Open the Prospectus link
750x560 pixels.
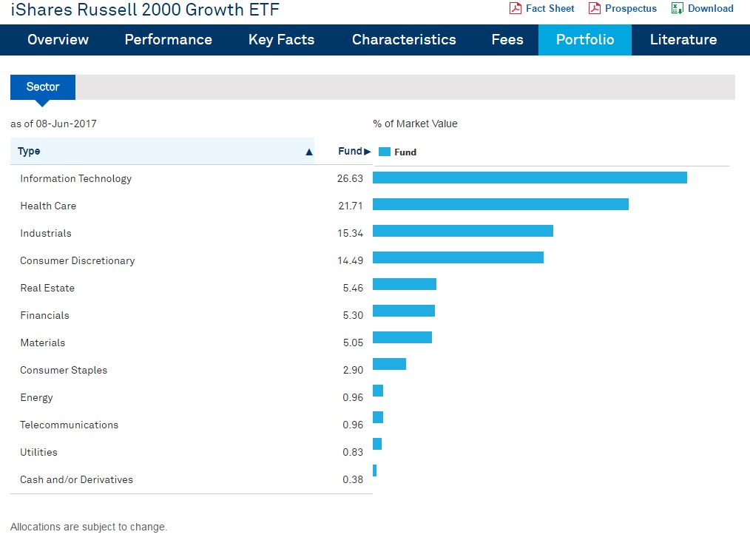click(631, 9)
